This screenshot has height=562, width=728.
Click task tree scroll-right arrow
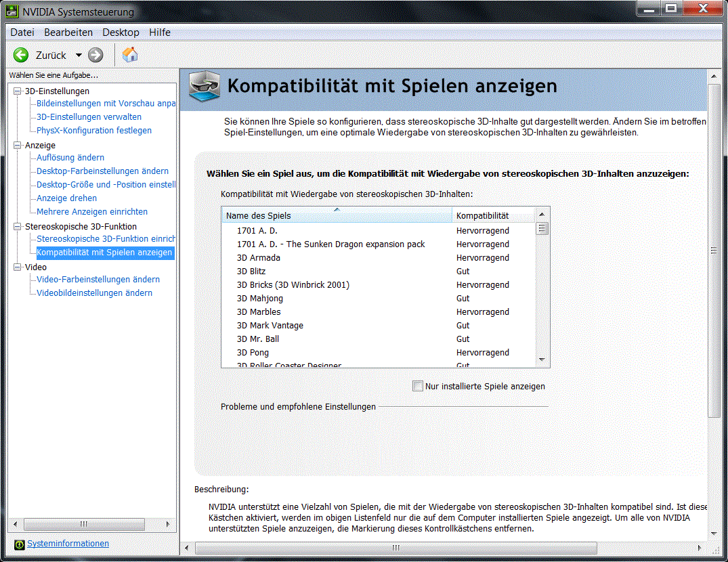pos(167,524)
